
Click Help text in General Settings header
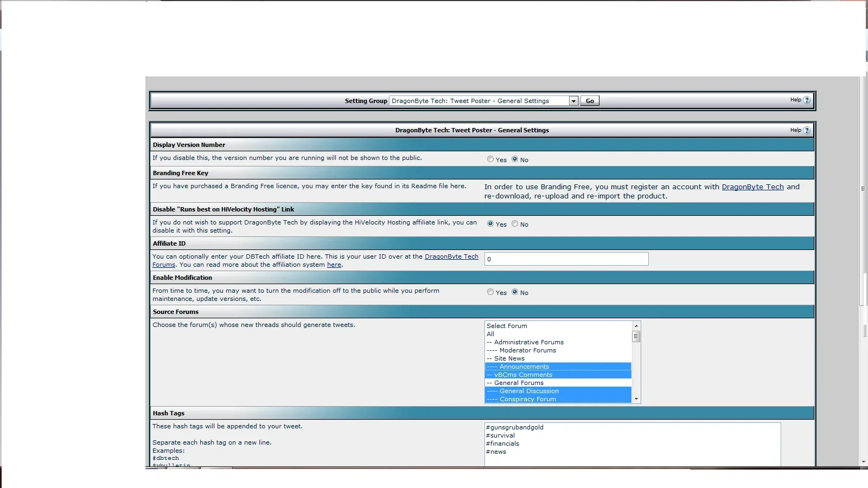(795, 130)
